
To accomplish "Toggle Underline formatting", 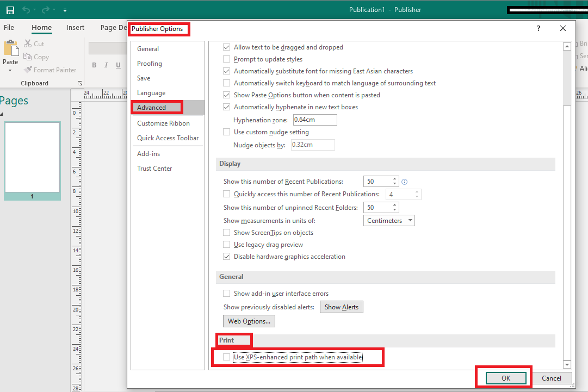I will click(x=118, y=65).
